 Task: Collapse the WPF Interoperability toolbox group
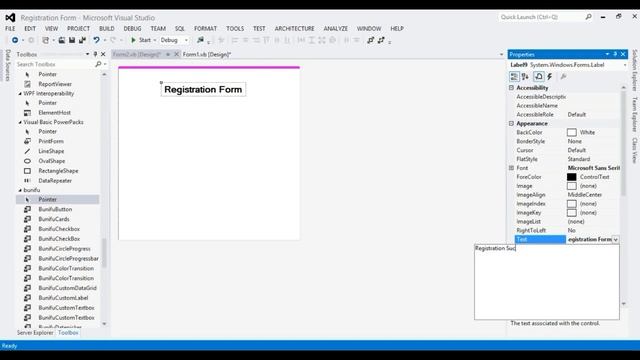coord(20,93)
